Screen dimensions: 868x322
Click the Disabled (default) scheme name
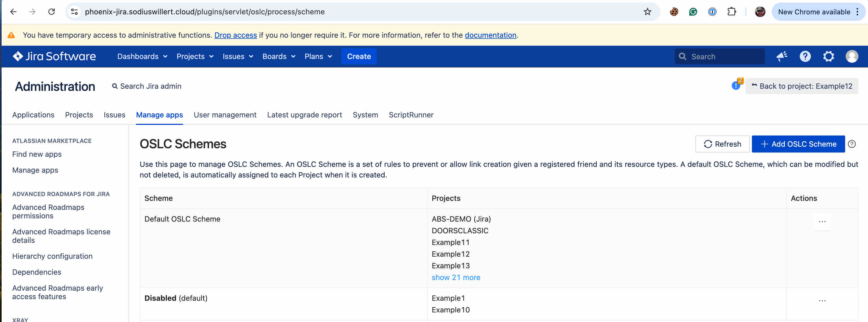(176, 298)
